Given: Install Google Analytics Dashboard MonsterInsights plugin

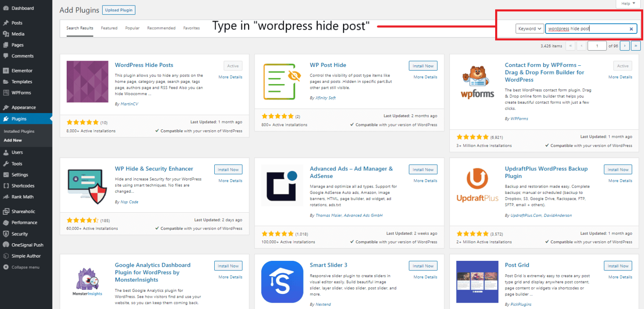Looking at the screenshot, I should [x=229, y=266].
